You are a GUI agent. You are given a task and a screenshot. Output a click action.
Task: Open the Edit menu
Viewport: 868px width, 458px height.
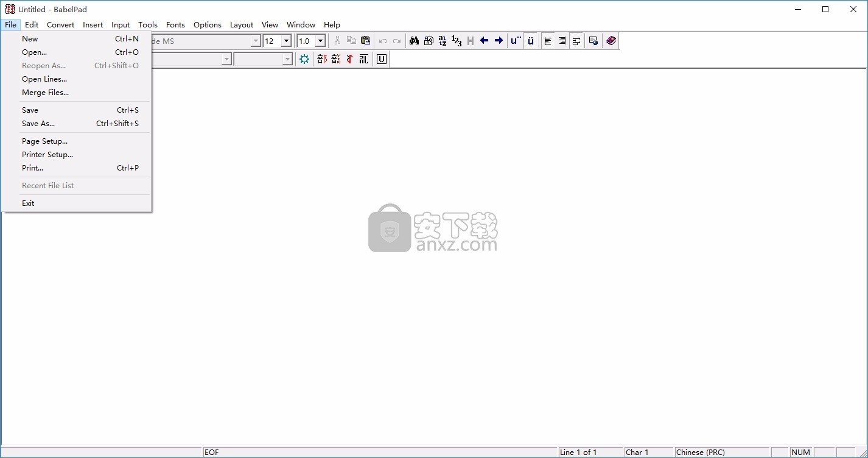tap(32, 25)
